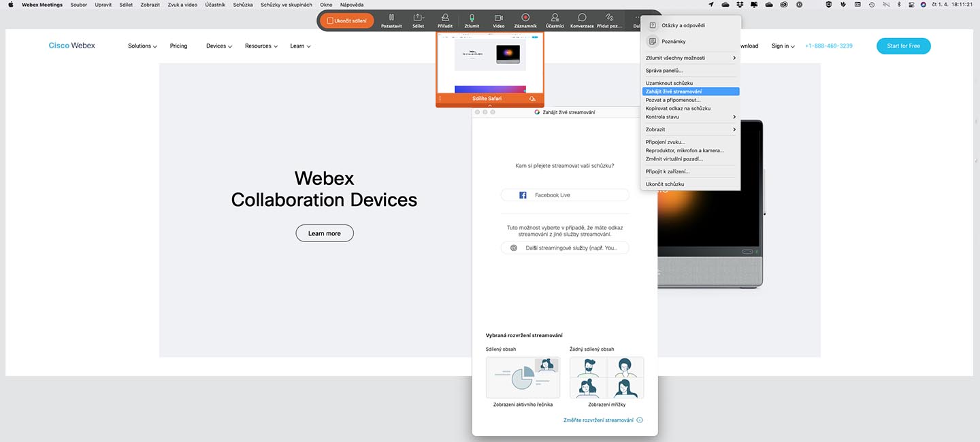The height and width of the screenshot is (442, 980).
Task: Open the Time Machine icon in the menu bar
Action: [872, 4]
